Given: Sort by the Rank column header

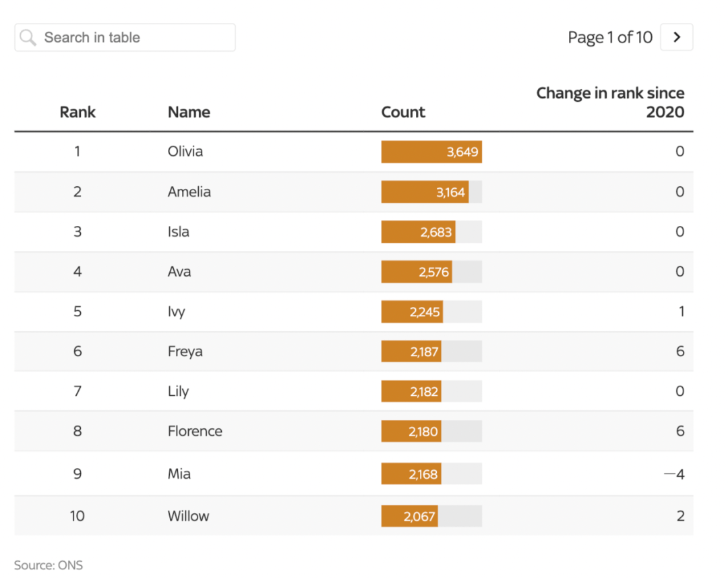Looking at the screenshot, I should [x=78, y=112].
